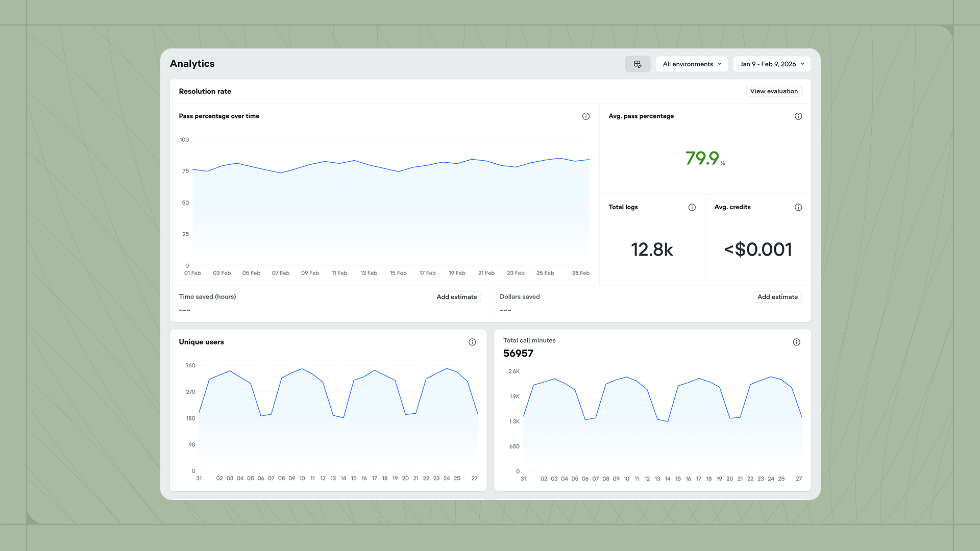980x551 pixels.
Task: Click the View evaluation button
Action: coord(773,91)
